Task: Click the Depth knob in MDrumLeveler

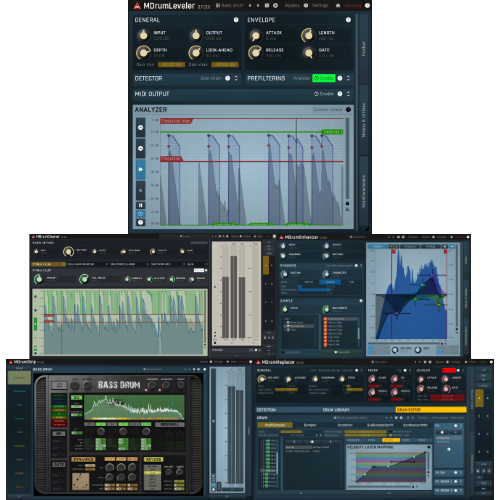Action: tap(143, 52)
